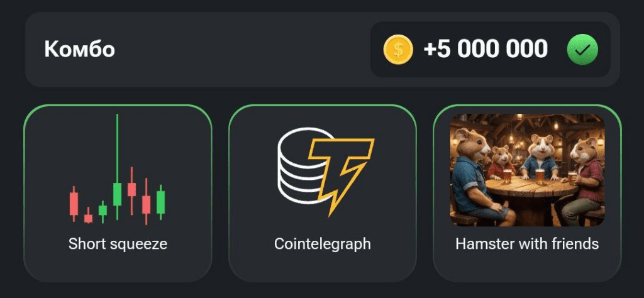Screen dimensions: 644x298
Task: Click the Short squeeze card label
Action: (118, 243)
